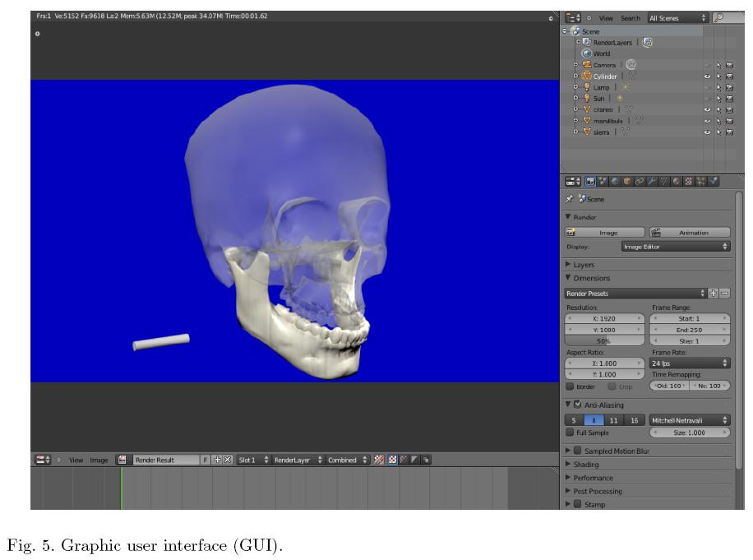Click the Texture properties checker icon

point(688,181)
